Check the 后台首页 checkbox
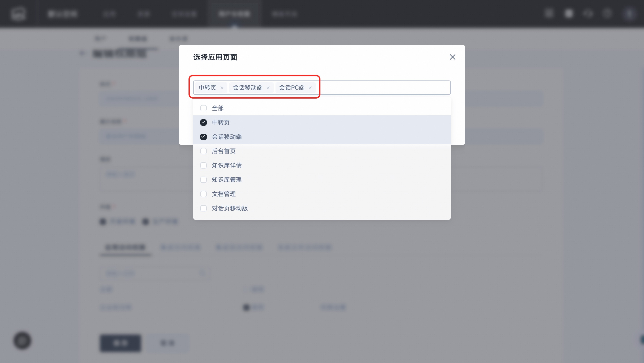The image size is (644, 363). tap(203, 151)
